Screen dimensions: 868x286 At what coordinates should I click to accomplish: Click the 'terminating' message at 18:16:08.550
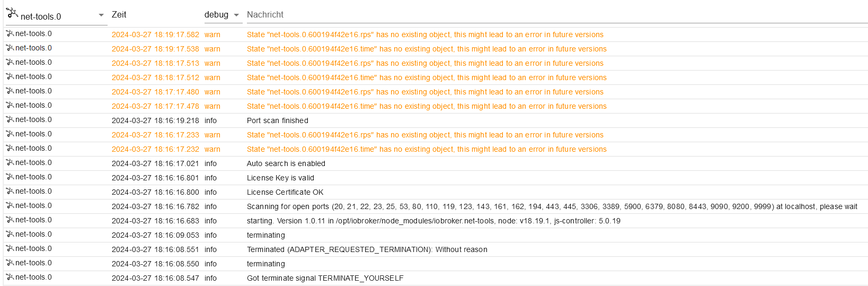(x=266, y=264)
